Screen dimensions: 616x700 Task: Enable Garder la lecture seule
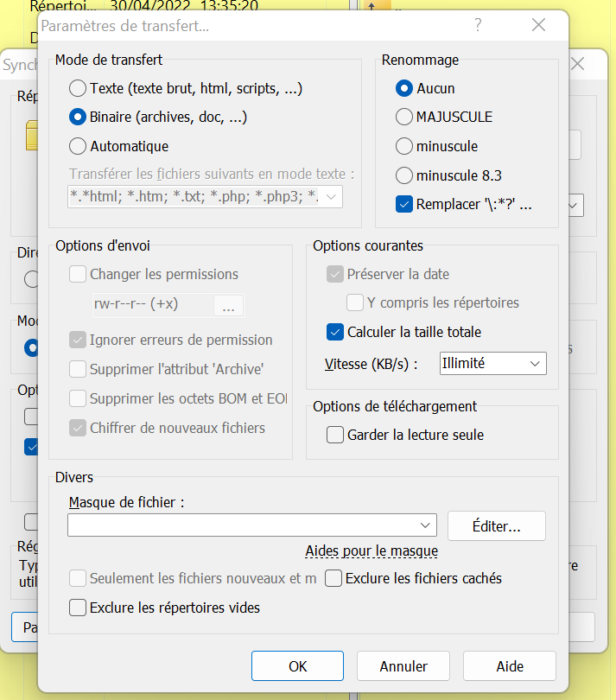335,435
